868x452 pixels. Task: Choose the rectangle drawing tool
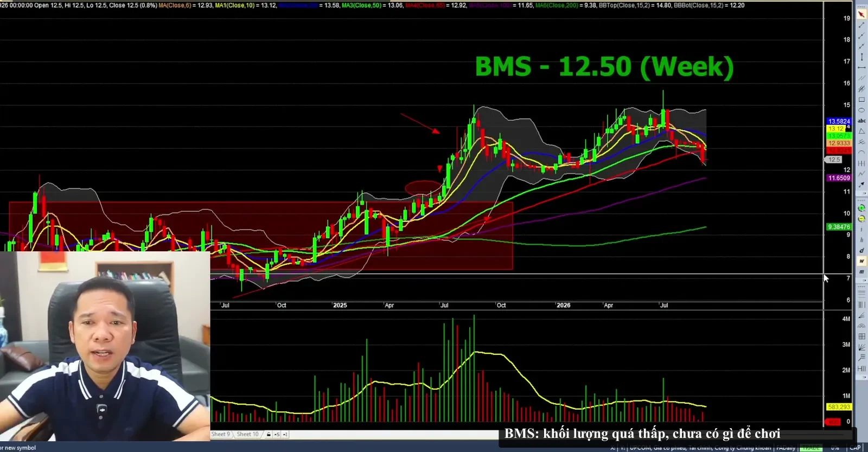[x=861, y=99]
